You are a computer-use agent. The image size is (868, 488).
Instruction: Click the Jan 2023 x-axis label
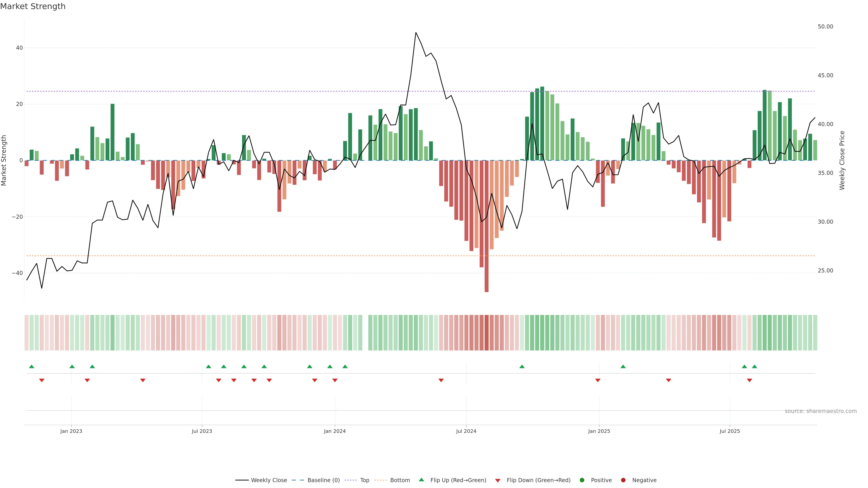71,431
